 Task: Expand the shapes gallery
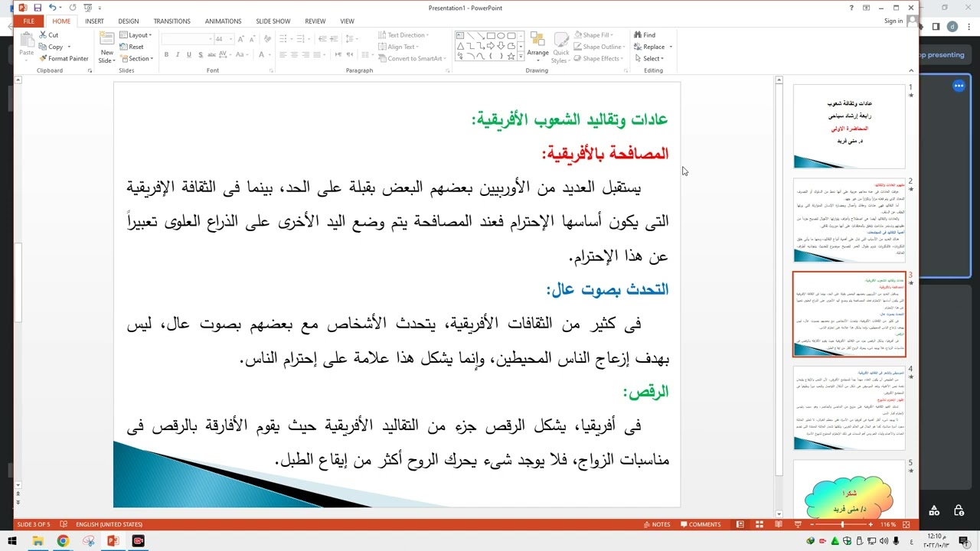tap(521, 57)
